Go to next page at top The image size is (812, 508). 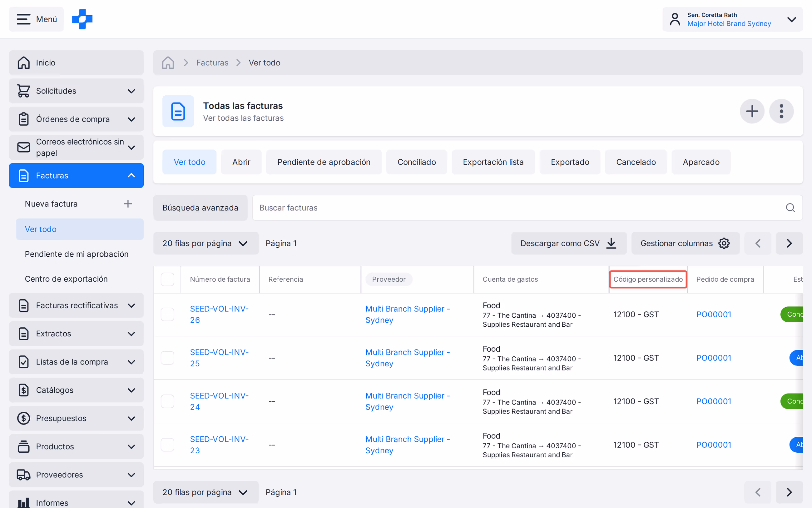pyautogui.click(x=789, y=243)
